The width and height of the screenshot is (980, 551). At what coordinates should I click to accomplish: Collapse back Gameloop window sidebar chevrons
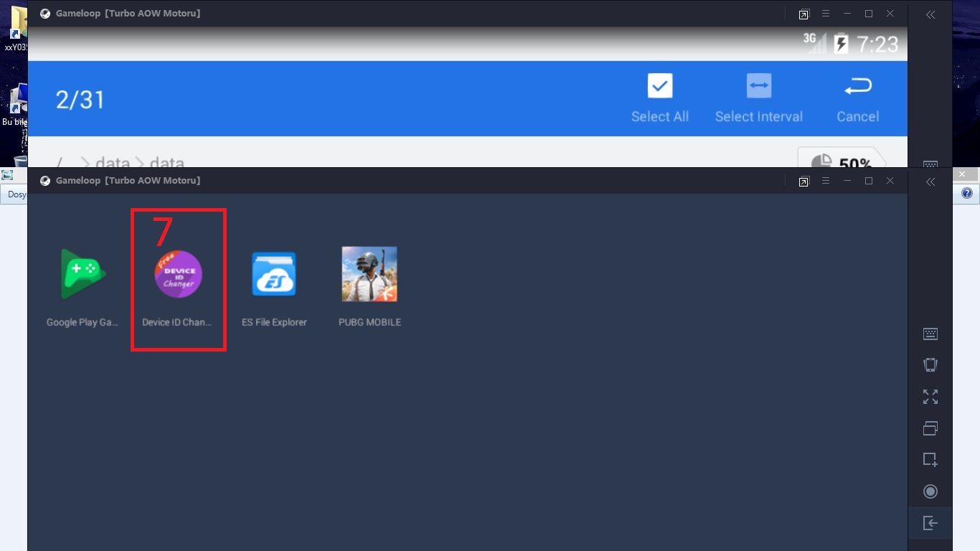[x=930, y=14]
